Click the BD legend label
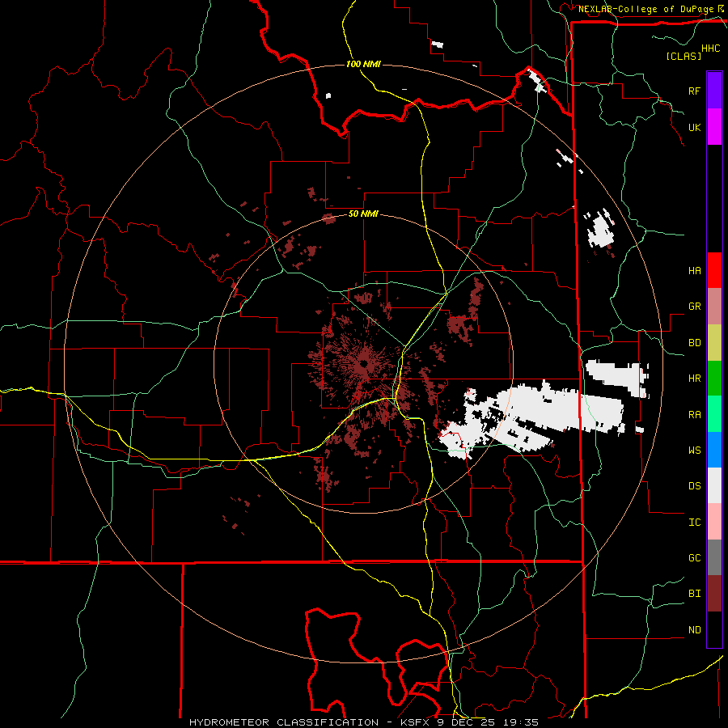Viewport: 728px width, 728px height. (x=694, y=343)
